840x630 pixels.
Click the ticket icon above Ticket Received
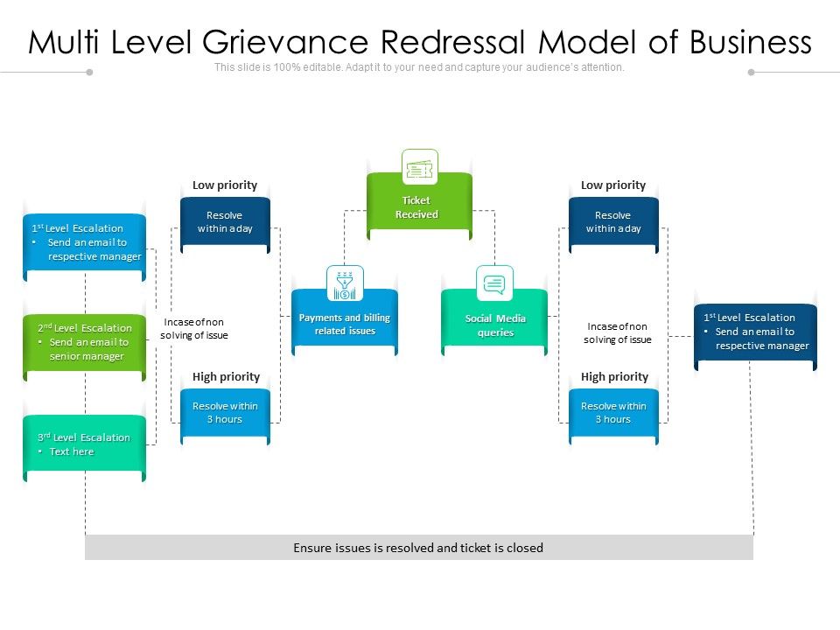[x=419, y=167]
